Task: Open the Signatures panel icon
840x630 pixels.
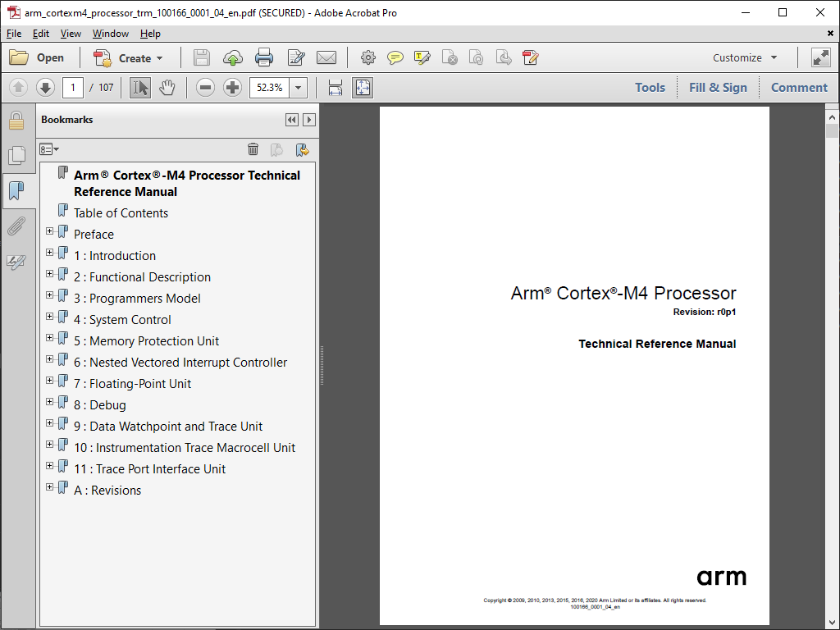Action: (16, 262)
